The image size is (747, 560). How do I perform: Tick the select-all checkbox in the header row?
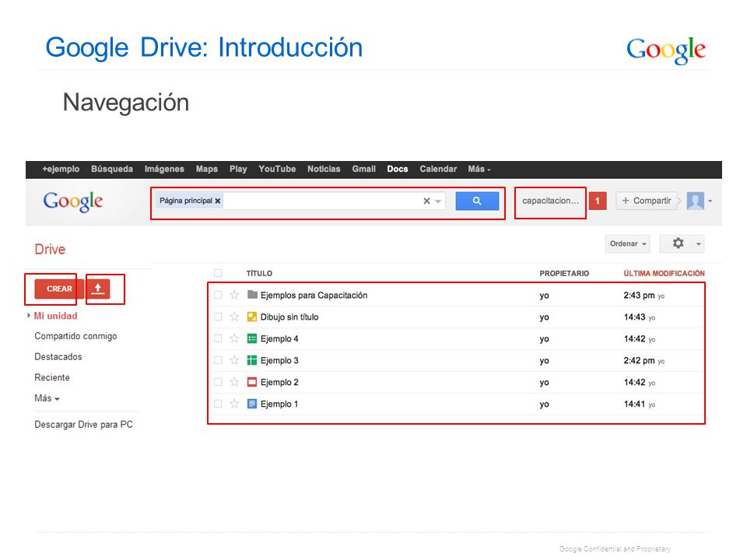click(218, 273)
